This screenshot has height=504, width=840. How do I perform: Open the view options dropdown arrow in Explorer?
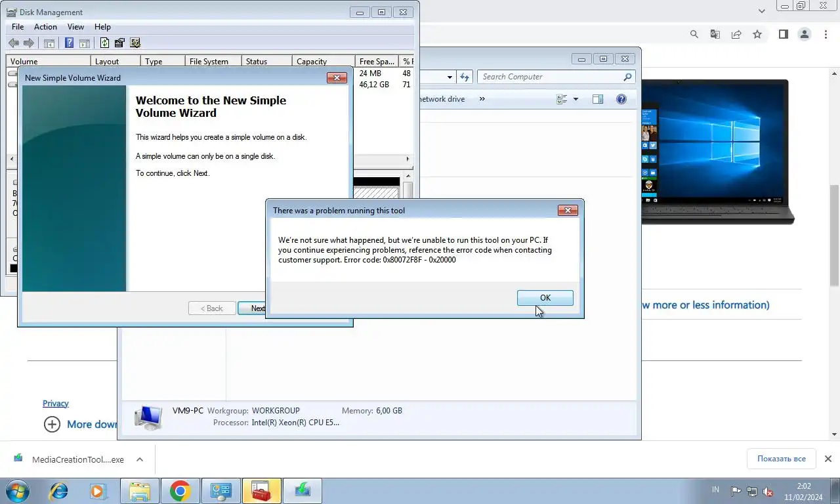(576, 99)
